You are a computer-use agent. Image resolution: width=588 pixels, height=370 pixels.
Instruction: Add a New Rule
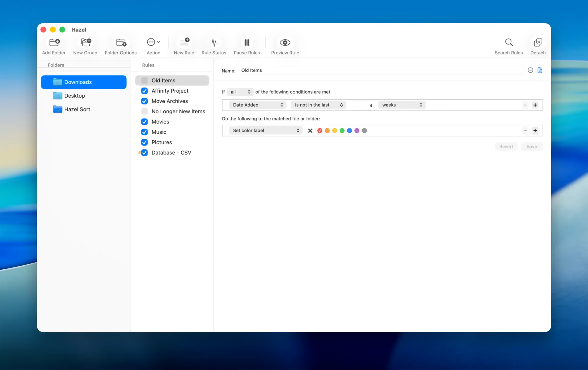184,42
